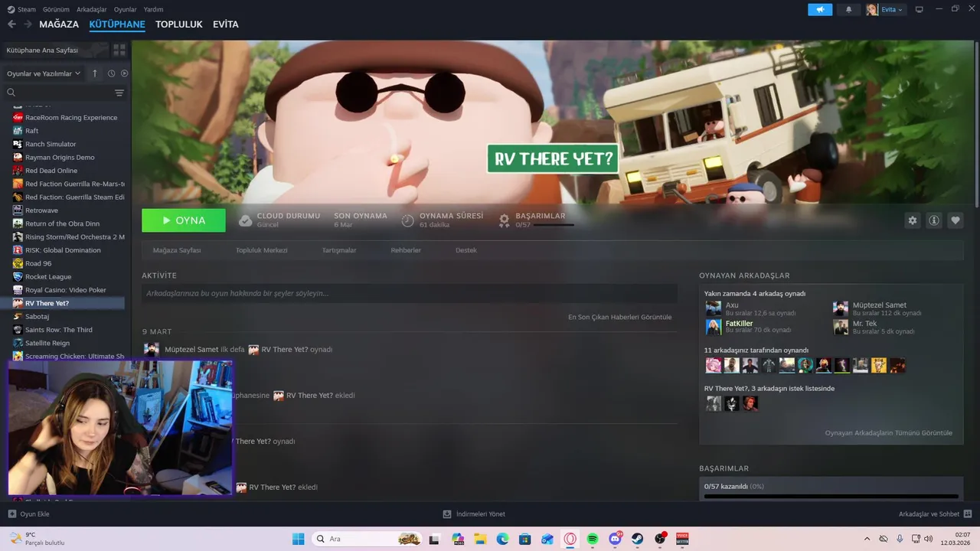The image size is (980, 551).
Task: Click the Windows taskbar search box
Action: (x=368, y=539)
